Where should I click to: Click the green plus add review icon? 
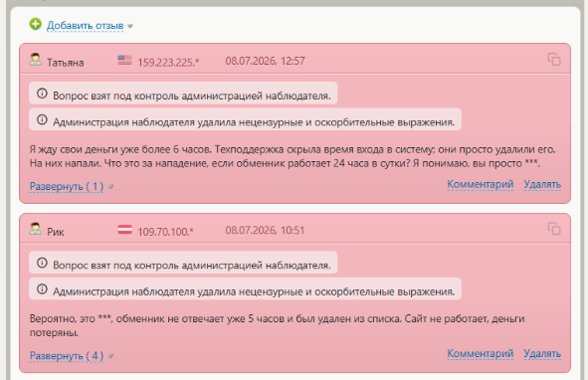(x=35, y=25)
